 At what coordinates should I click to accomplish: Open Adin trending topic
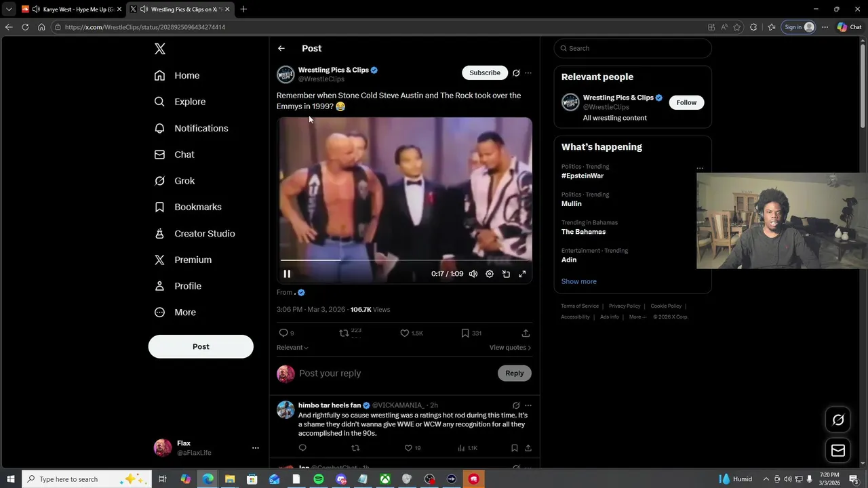[x=569, y=260]
